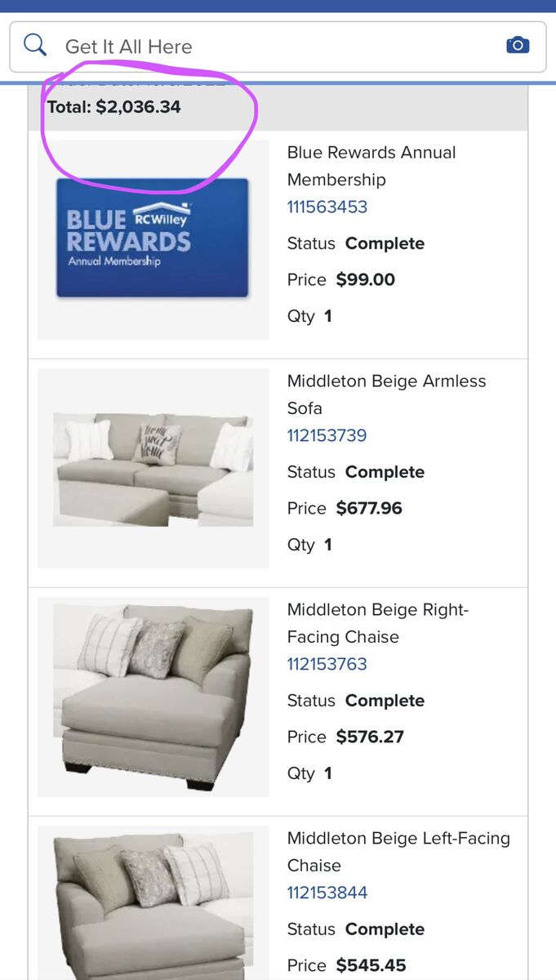Tap the $677.96 sofa price
The image size is (556, 980).
pyautogui.click(x=369, y=508)
